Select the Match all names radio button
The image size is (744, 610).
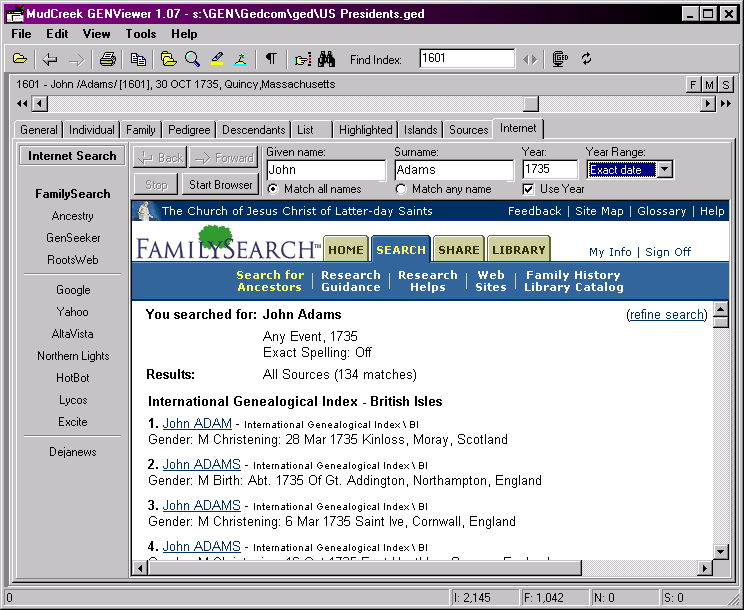point(273,189)
